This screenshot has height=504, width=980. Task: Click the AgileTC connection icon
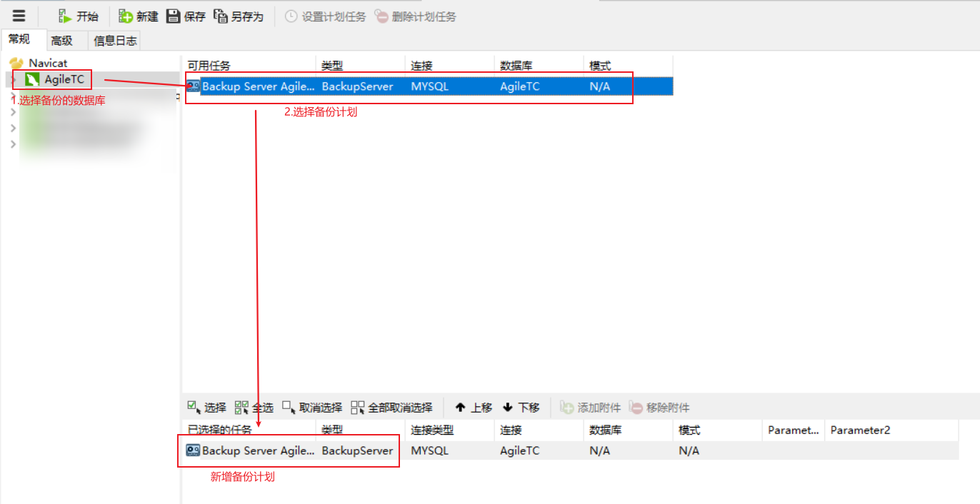point(32,79)
